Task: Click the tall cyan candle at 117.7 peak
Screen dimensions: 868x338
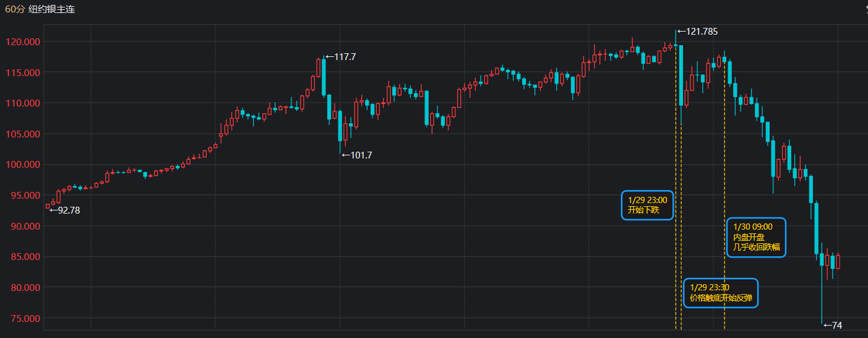Action: point(324,77)
